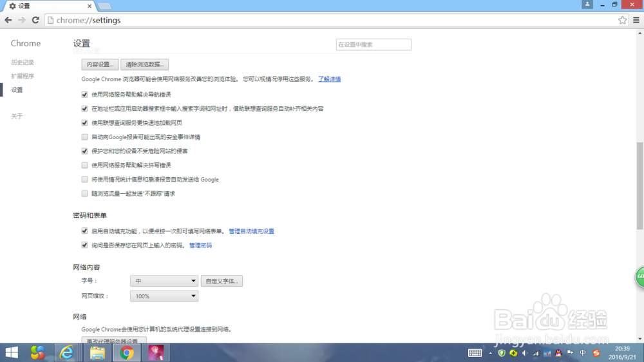
Task: Click the Chrome taskbar icon
Action: (126, 352)
